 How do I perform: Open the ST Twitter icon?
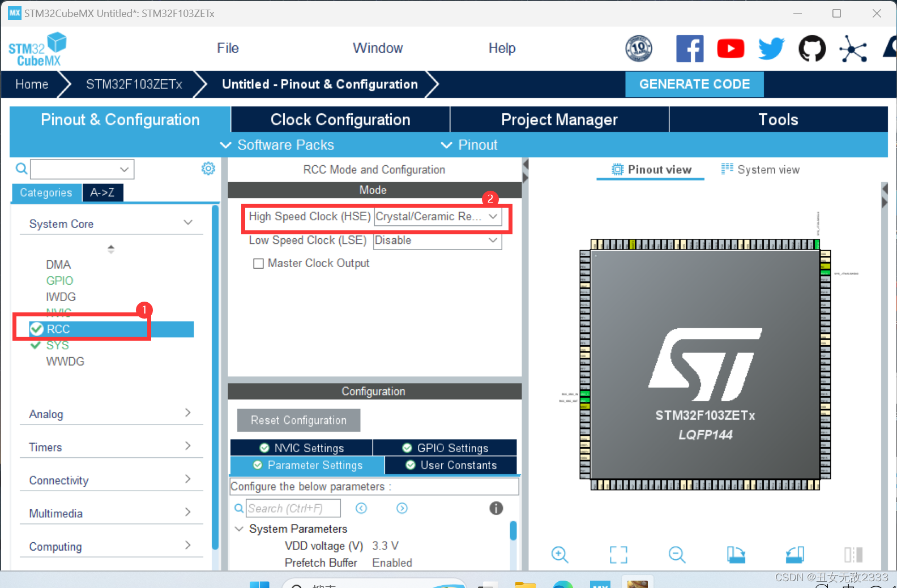[771, 49]
